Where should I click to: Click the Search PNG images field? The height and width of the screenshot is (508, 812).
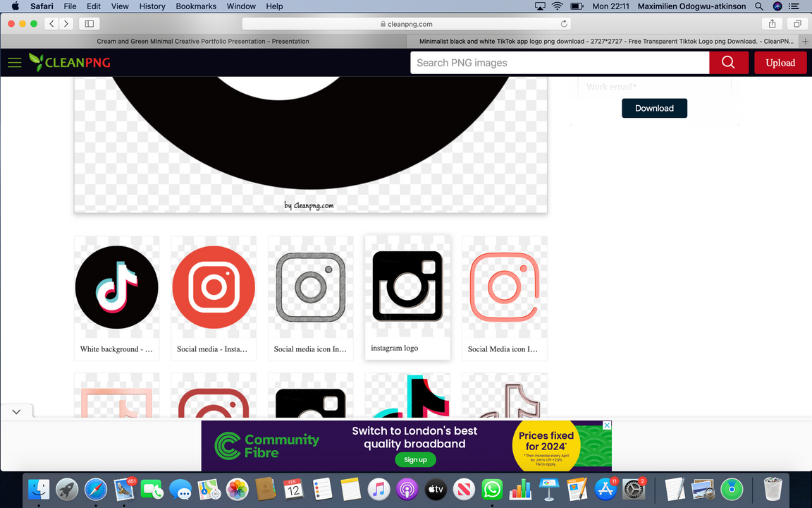560,63
